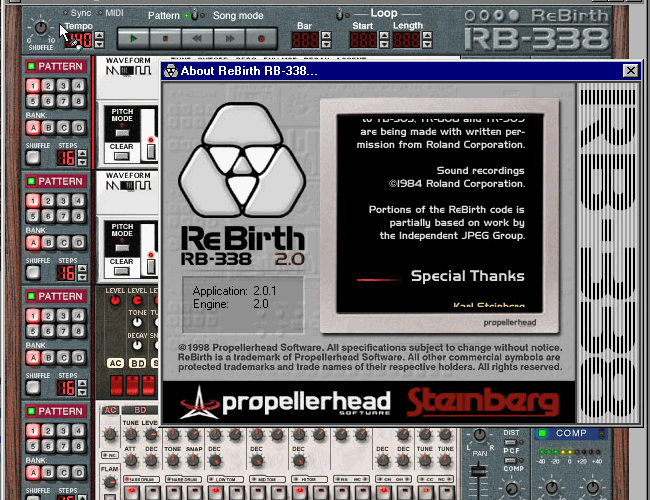This screenshot has width=650, height=500.
Task: Toggle the button directly beneath the DIST label
Action: (510, 442)
